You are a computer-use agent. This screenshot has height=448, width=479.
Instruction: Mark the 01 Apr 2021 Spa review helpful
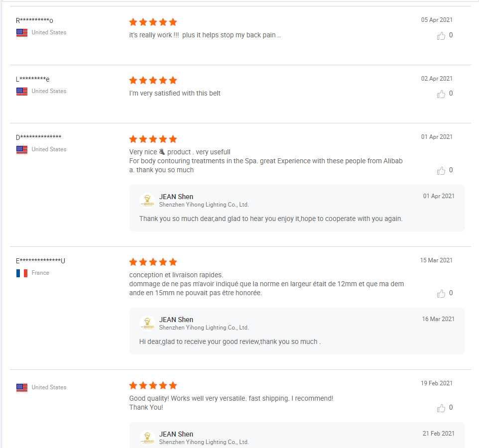click(441, 171)
